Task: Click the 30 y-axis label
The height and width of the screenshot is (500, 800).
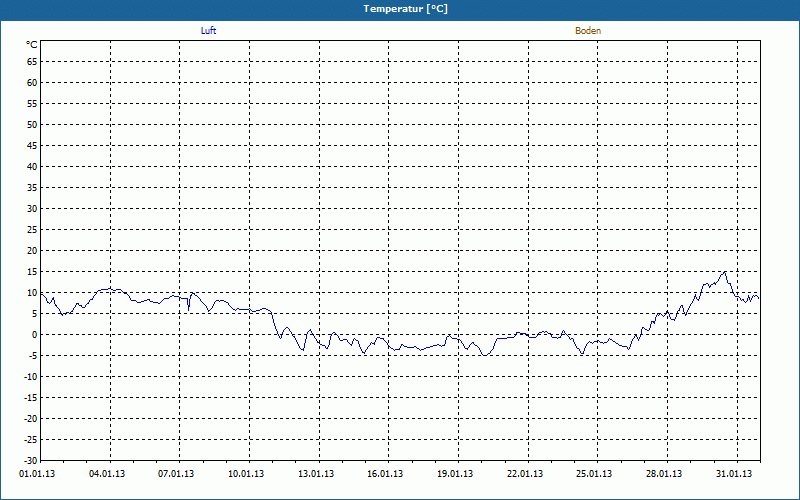Action: pos(32,209)
